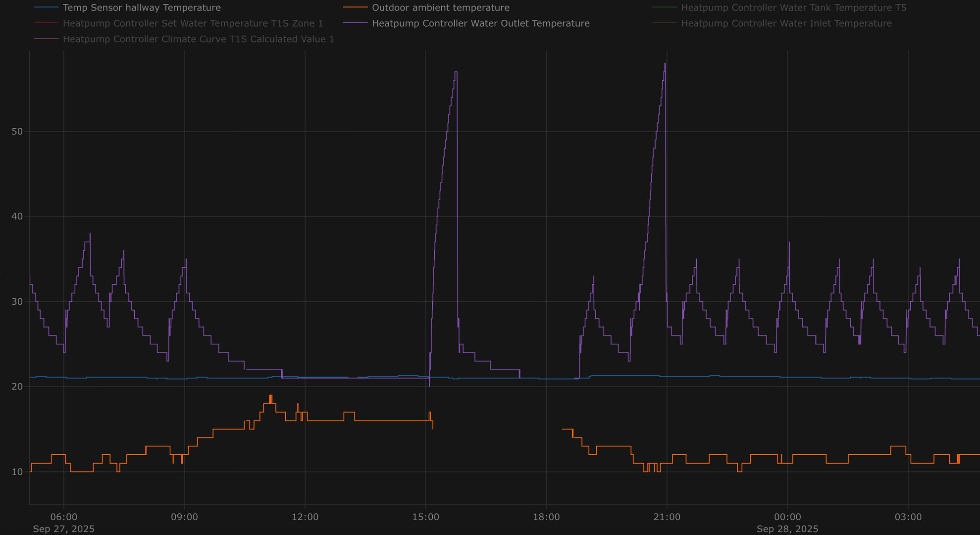Hide Water Outlet Temperature trace via legend
Image resolution: width=980 pixels, height=535 pixels.
(480, 24)
